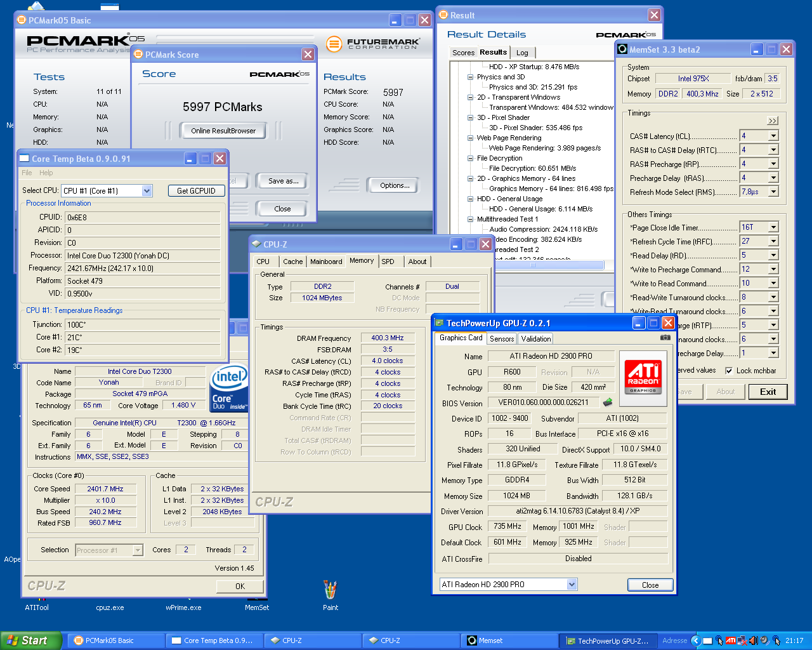Click the '5997 PCMarks' score text
The image size is (812, 650).
(222, 107)
